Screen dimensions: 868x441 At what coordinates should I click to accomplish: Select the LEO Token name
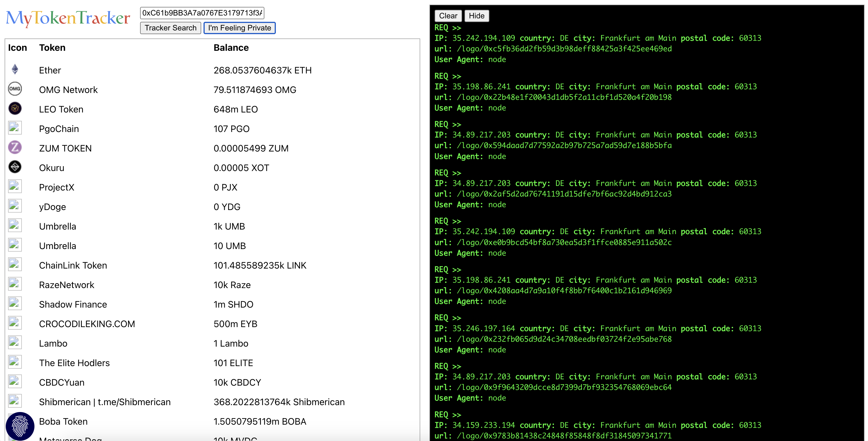tap(61, 110)
